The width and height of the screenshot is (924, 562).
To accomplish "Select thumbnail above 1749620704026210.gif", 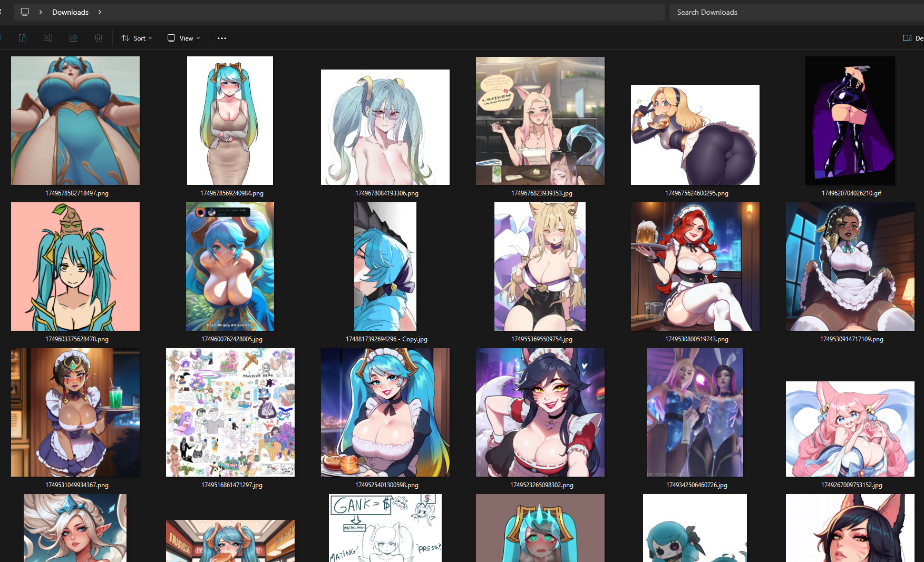I will (850, 121).
